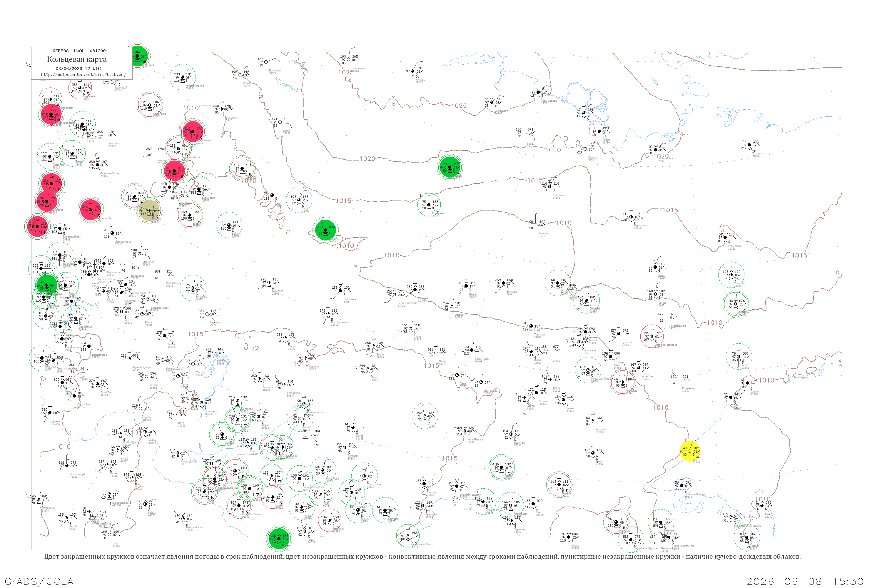Viewport: 882px width, 588px height.
Task: Open the meteocenter.net/circ/UEEE.png URL
Action: 83,75
